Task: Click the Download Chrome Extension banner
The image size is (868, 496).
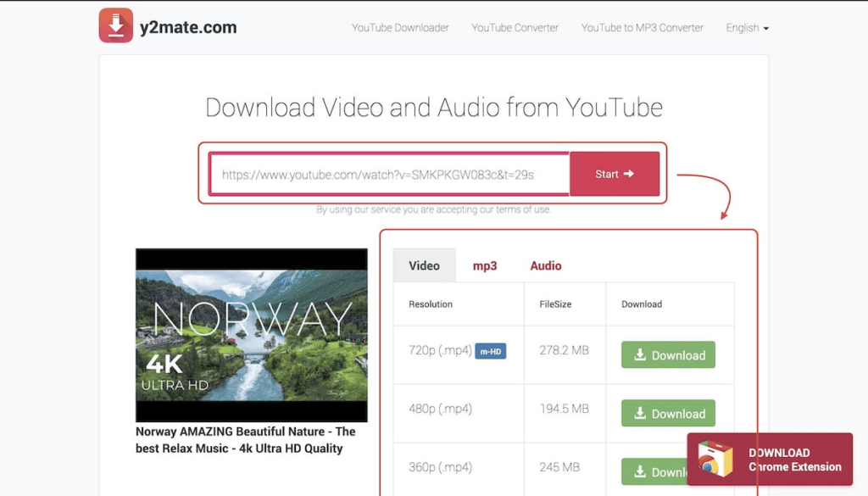Action: tap(770, 460)
